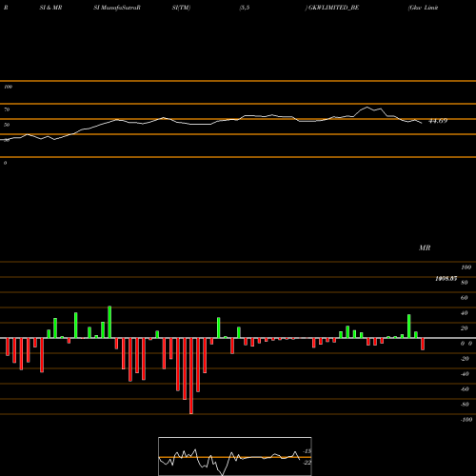
Task: Click the SI MunafaSutraR header text
Action: coord(117,8)
